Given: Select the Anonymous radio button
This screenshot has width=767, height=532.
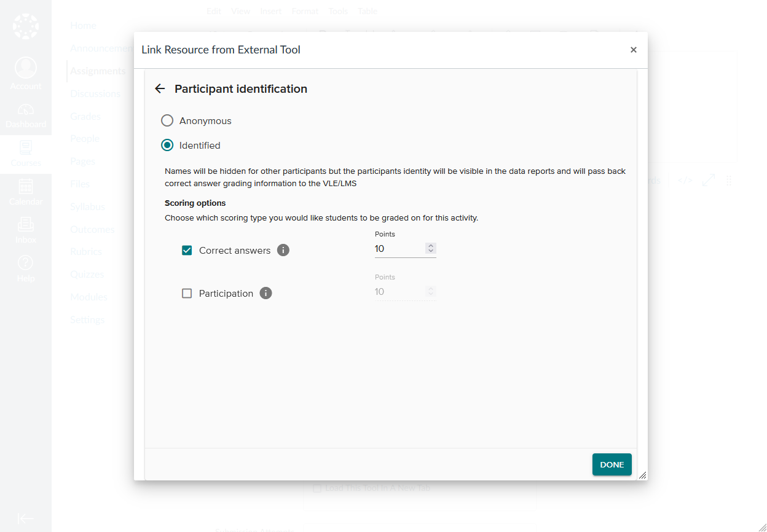Looking at the screenshot, I should click(167, 120).
